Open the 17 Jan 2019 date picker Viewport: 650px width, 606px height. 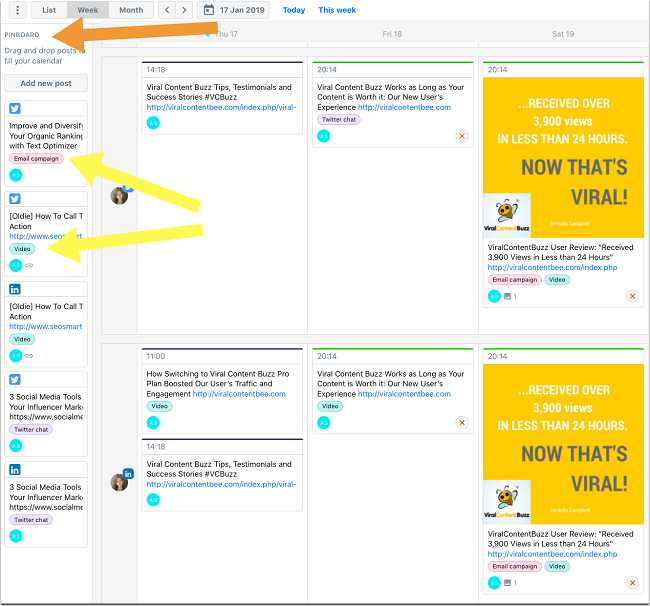pos(233,10)
